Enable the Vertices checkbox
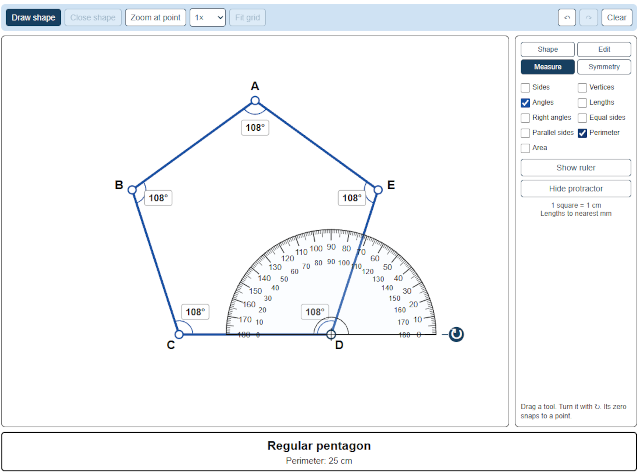640x476 pixels. [x=582, y=88]
